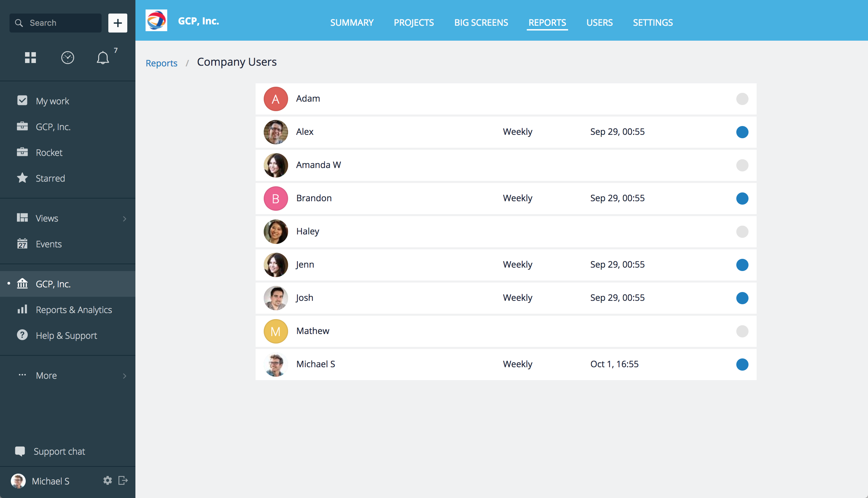Click the Starred star icon
The height and width of the screenshot is (498, 868).
click(x=22, y=178)
